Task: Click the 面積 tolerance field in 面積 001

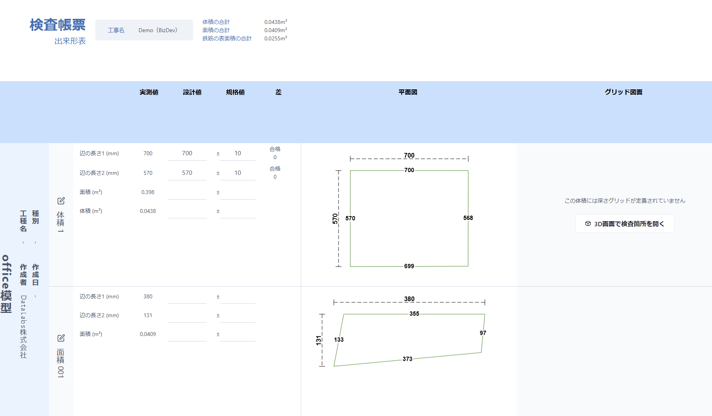Action: coord(237,334)
